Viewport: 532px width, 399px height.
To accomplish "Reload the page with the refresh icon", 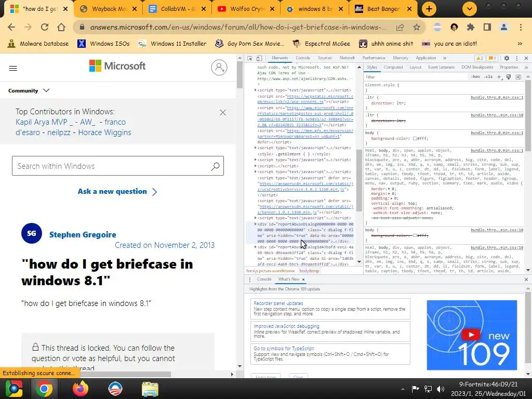I will click(x=45, y=27).
